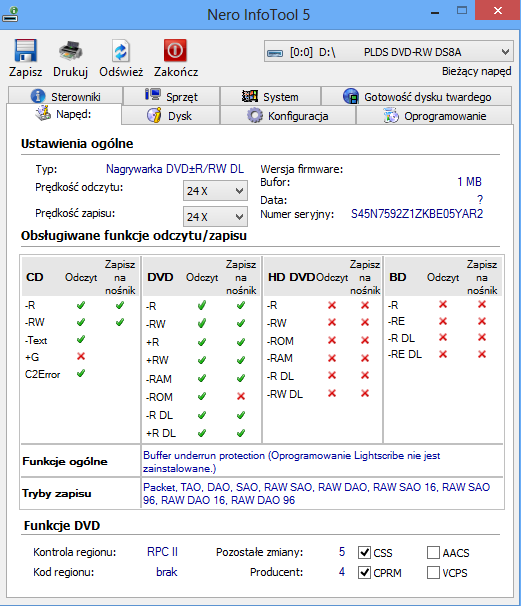Click the Odśwież button label

coord(121,72)
